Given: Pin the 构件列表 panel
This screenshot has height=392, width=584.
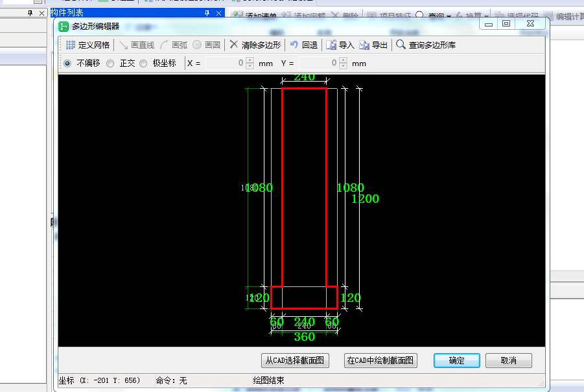Looking at the screenshot, I should 207,13.
